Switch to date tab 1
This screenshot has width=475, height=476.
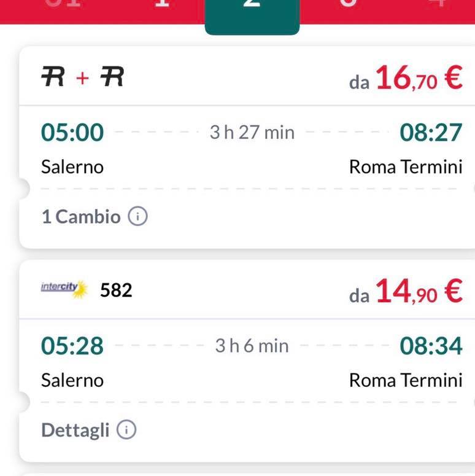tap(162, 6)
